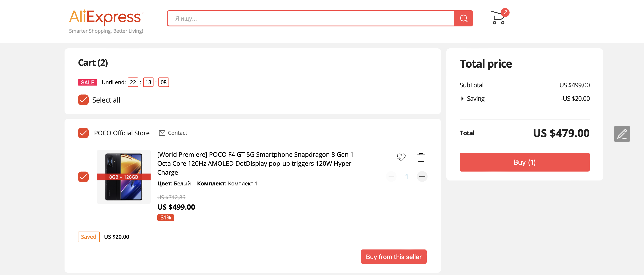Image resolution: width=644 pixels, height=275 pixels.
Task: Toggle the POCO Official Store checkbox
Action: point(83,133)
